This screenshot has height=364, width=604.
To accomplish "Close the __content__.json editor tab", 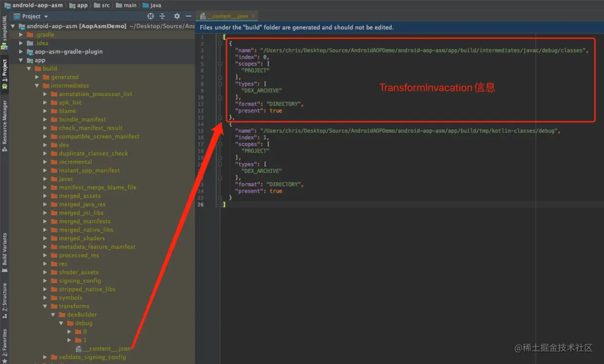I will coord(253,16).
